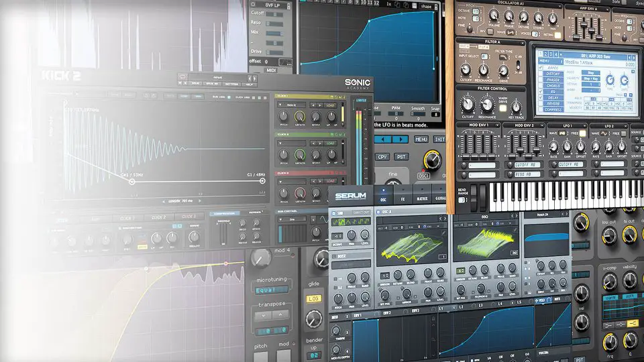Viewport: 644px width, 362px height.
Task: Click the Kick 2 Click 1 LOAD button
Action: click(x=331, y=105)
